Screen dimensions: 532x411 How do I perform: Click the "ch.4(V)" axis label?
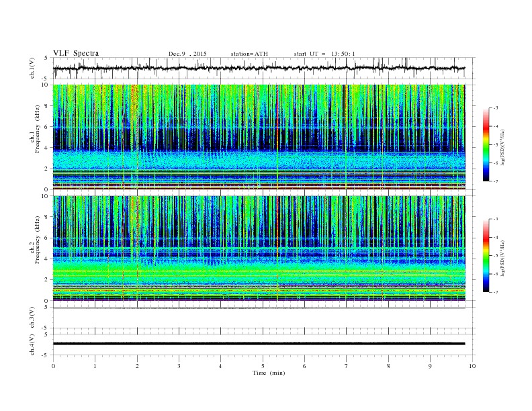click(x=32, y=345)
